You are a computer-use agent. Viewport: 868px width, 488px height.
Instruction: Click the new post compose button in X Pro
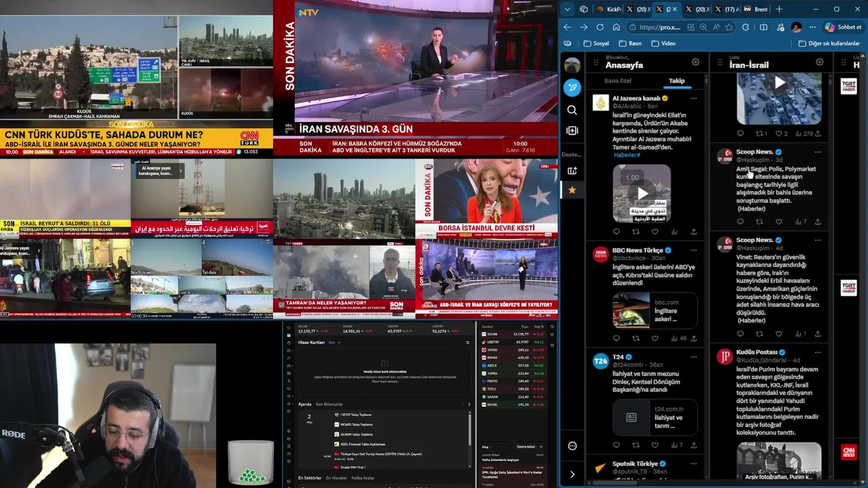coord(572,87)
